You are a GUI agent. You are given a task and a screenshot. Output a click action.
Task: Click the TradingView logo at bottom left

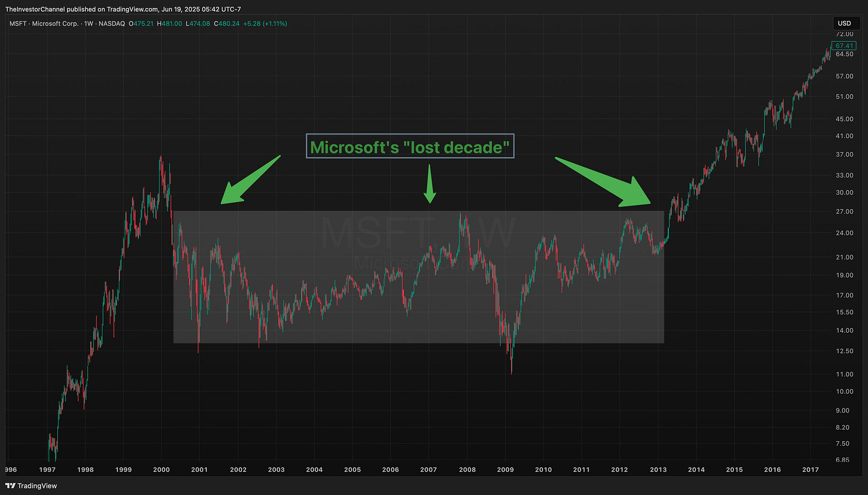[32, 485]
